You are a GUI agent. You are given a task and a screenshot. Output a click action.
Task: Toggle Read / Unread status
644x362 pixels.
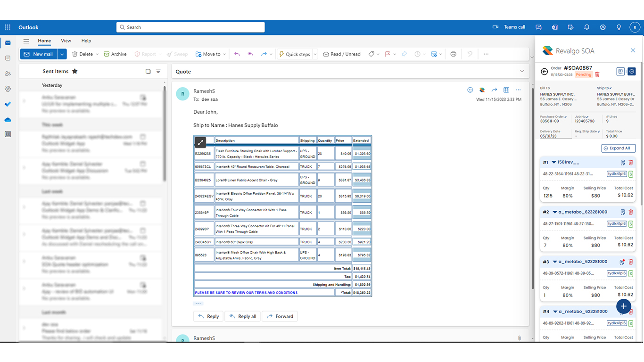click(342, 54)
